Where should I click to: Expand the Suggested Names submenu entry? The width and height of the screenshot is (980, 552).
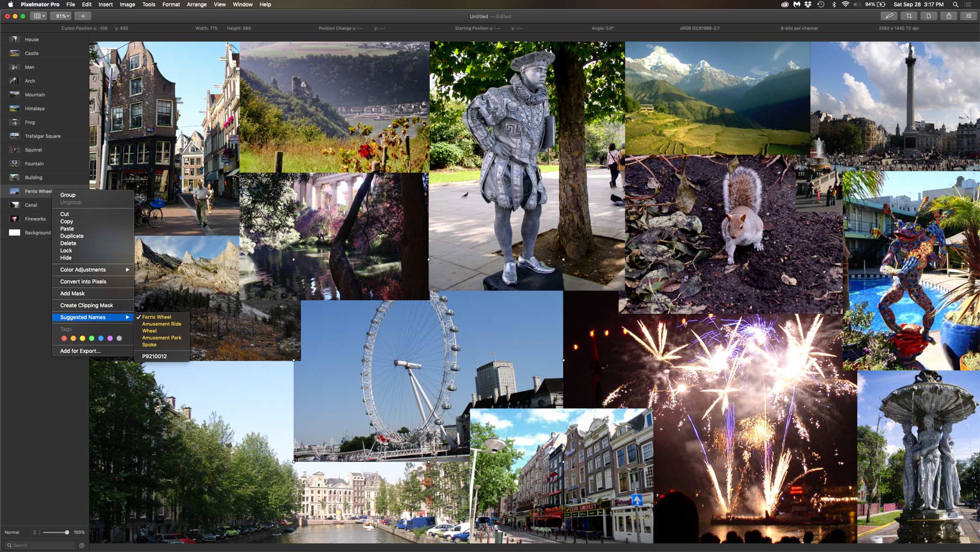coord(93,317)
